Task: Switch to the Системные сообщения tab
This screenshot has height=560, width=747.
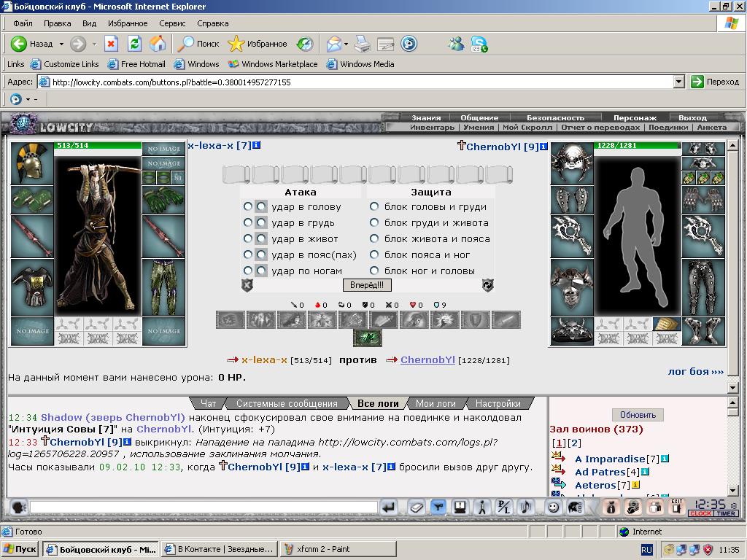Action: point(286,403)
